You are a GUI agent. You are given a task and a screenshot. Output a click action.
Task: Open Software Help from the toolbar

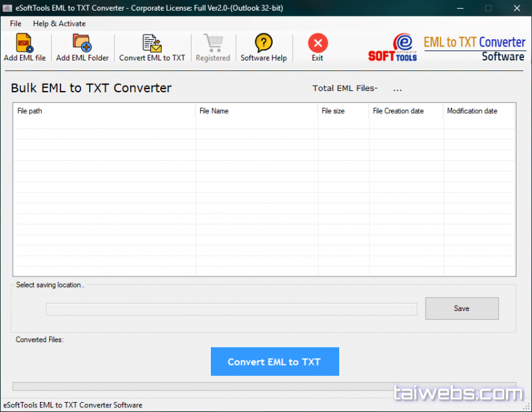pos(263,44)
